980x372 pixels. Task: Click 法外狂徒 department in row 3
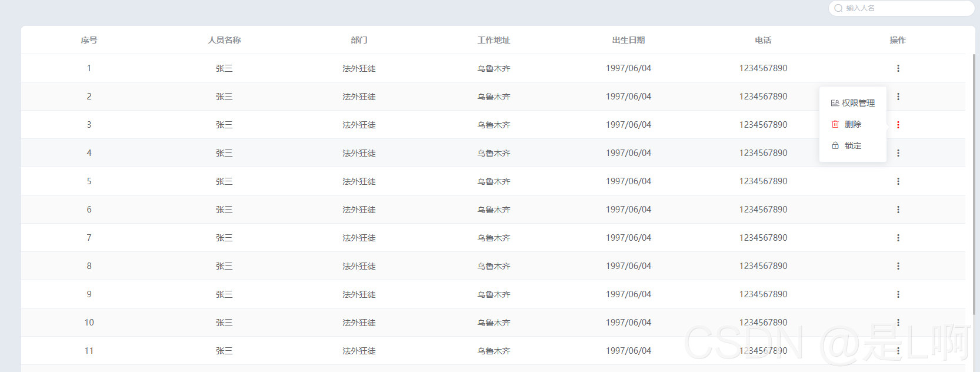pyautogui.click(x=359, y=125)
